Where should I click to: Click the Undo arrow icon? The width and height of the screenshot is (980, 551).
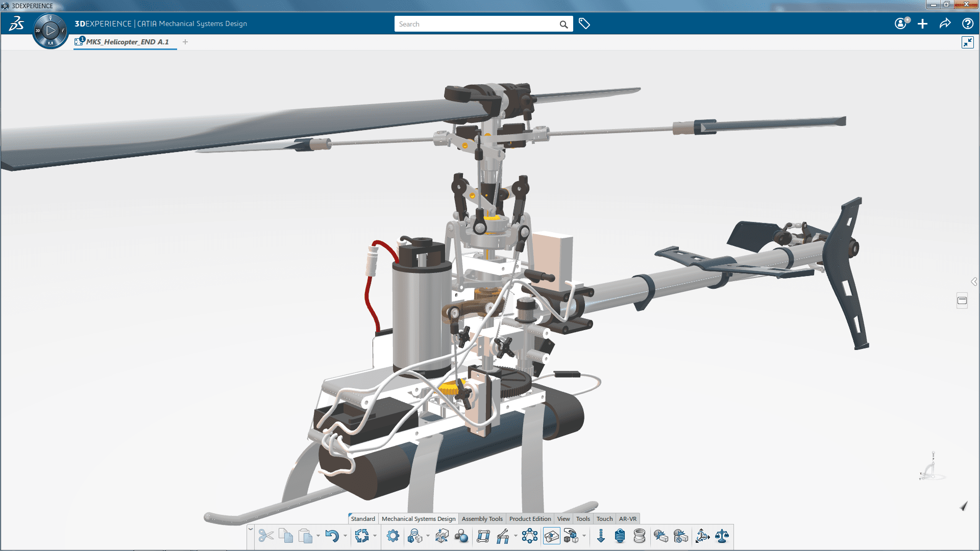pos(332,536)
